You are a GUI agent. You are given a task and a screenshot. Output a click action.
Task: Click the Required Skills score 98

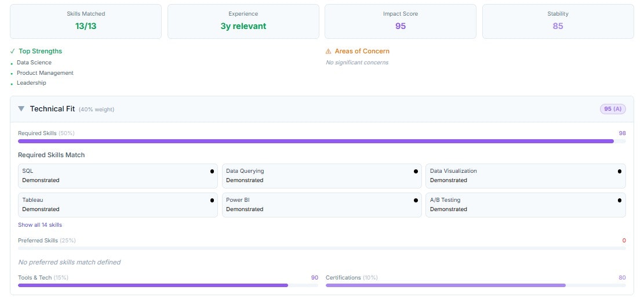pos(622,133)
